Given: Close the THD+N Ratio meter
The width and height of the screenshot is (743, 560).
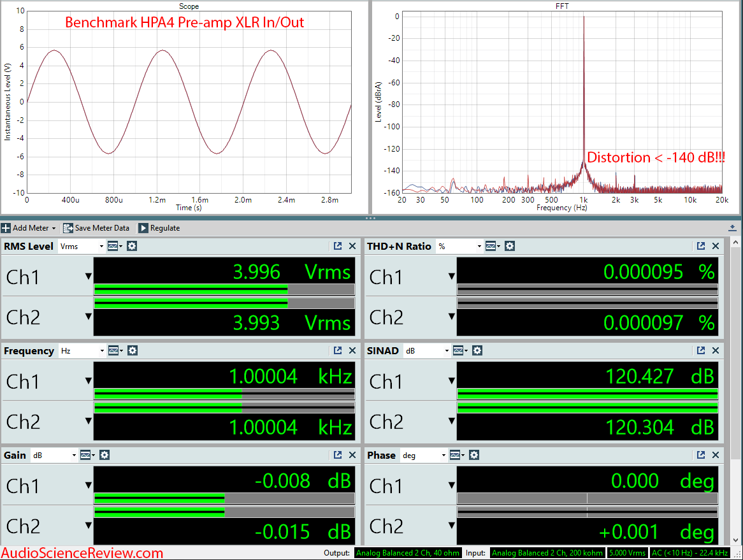Looking at the screenshot, I should click(716, 246).
